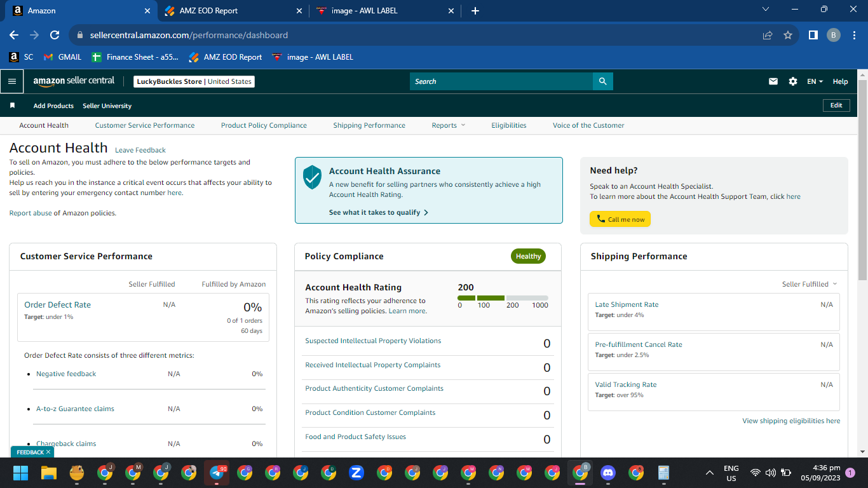868x488 pixels.
Task: Open Telegram from the taskbar
Action: coord(217,473)
